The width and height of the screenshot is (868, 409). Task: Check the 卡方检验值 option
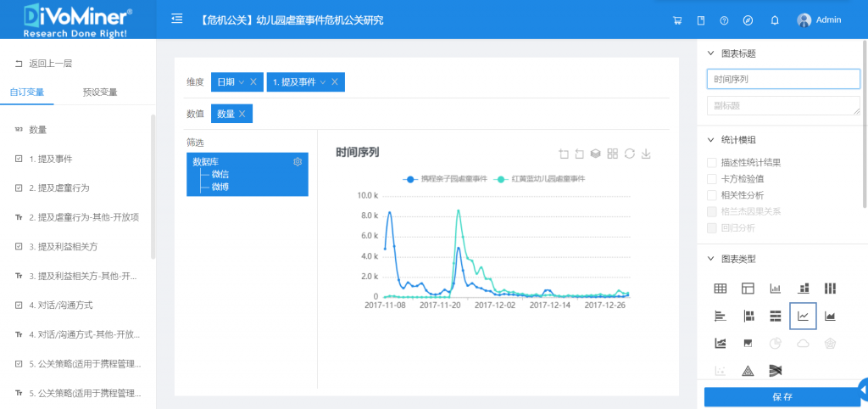pyautogui.click(x=712, y=178)
